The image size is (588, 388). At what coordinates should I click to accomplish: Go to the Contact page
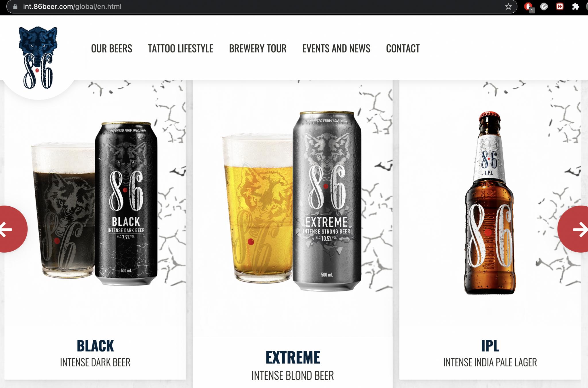403,49
